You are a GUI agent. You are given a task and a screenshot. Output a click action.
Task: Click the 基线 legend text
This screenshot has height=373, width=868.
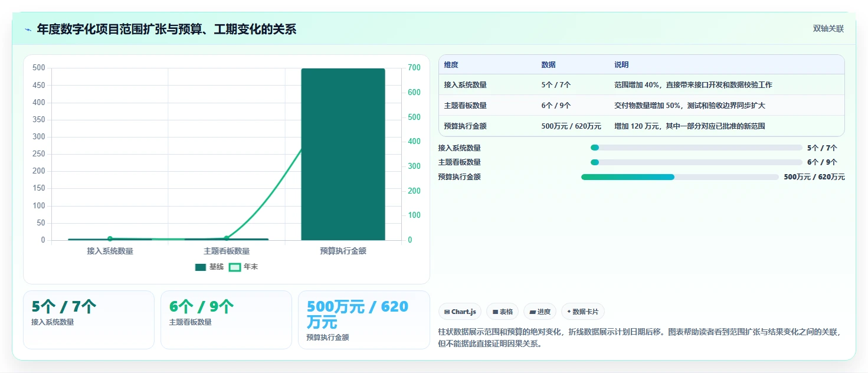217,267
